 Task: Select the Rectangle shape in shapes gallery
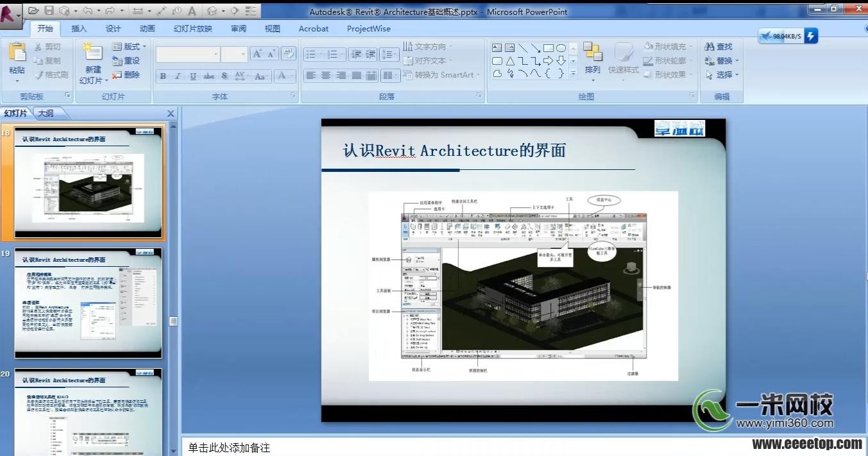coord(549,47)
